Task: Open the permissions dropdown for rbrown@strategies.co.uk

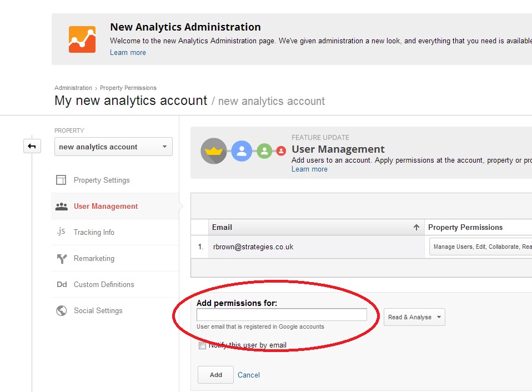Action: pos(480,247)
